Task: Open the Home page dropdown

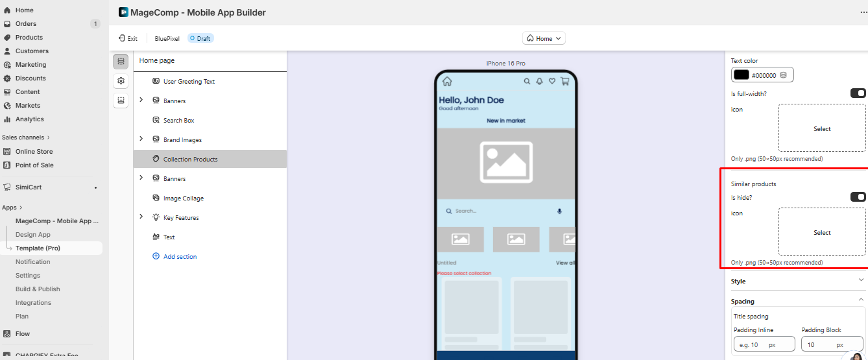Action: point(544,38)
